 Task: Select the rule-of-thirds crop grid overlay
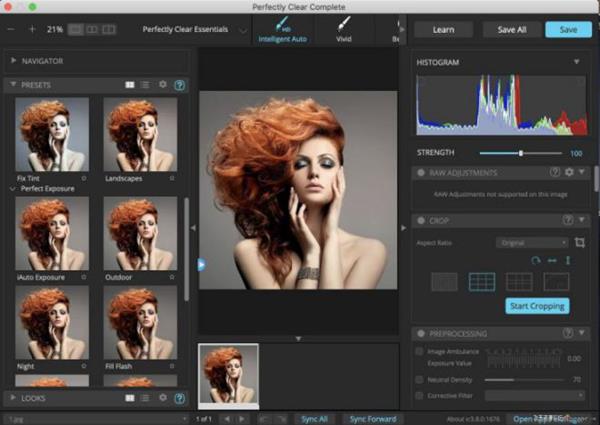coord(482,282)
